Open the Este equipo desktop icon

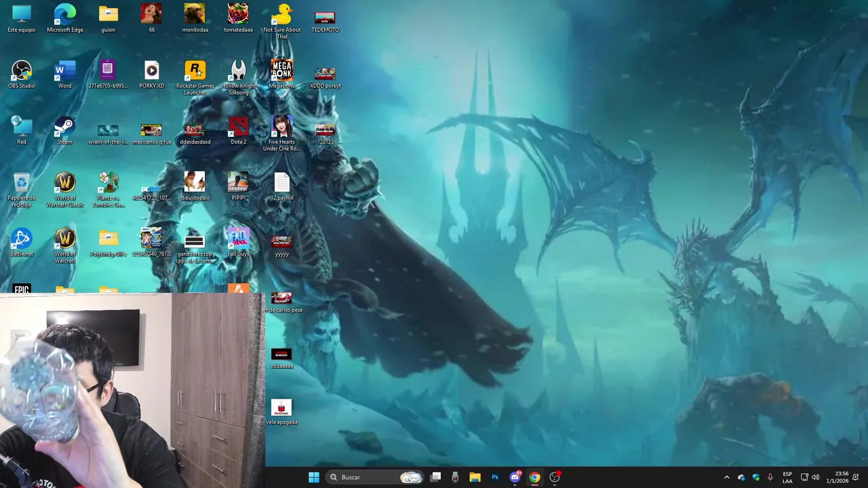[x=22, y=19]
